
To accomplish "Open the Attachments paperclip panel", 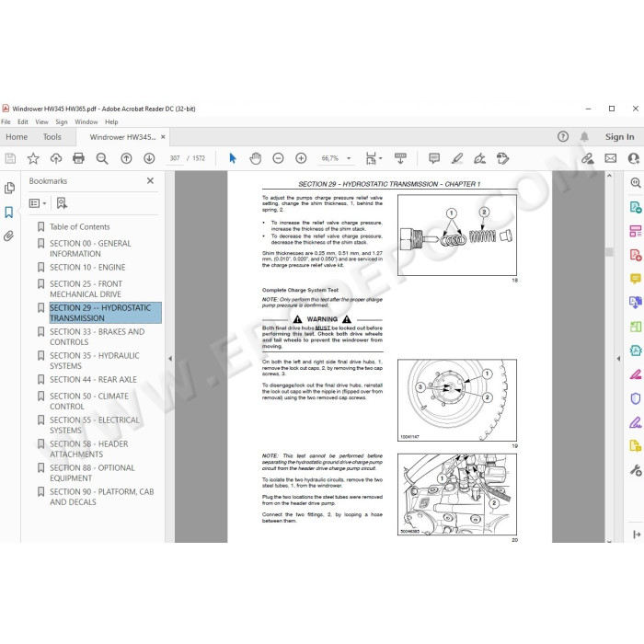I will 8,236.
